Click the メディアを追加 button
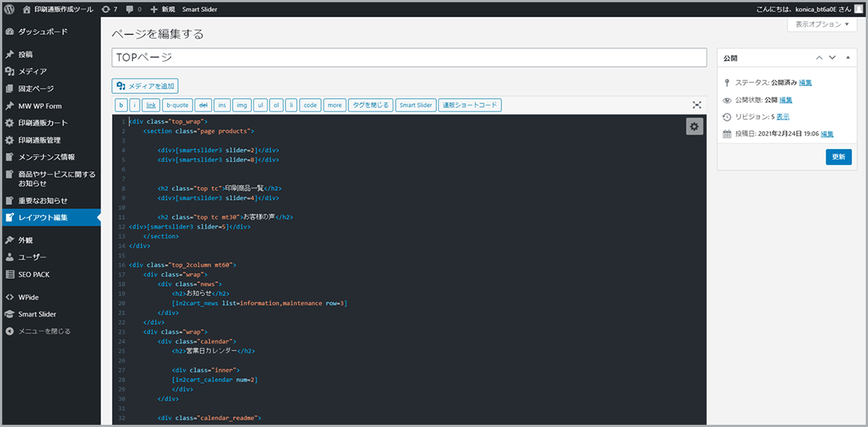 coord(145,85)
